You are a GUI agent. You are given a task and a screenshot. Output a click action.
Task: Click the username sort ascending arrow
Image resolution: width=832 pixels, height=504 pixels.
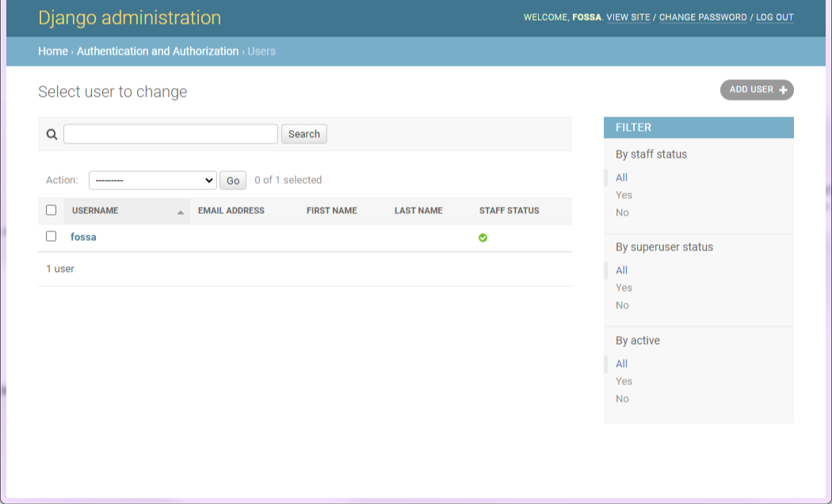181,212
